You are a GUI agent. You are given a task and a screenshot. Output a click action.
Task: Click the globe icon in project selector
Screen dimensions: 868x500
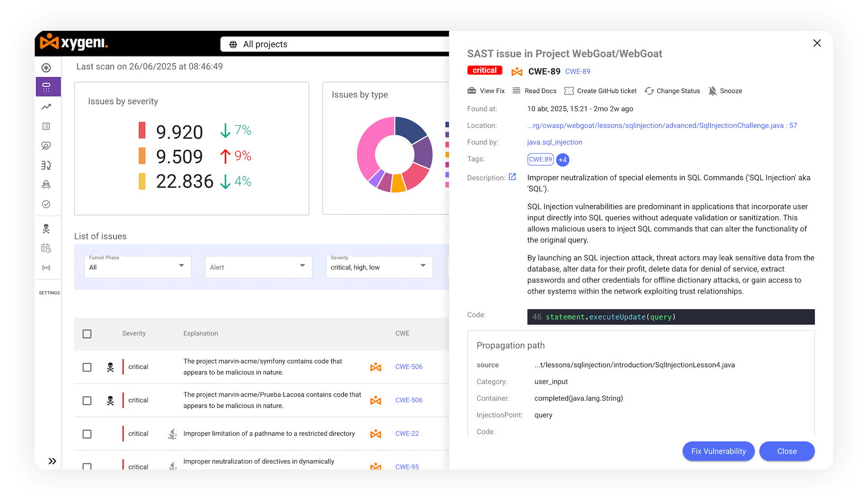pos(233,44)
